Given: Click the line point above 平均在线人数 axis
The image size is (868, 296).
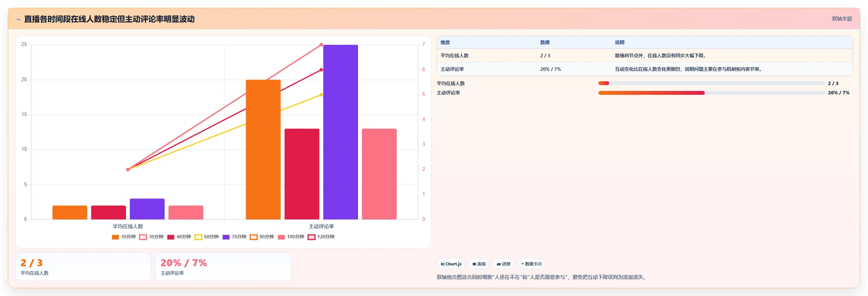Looking at the screenshot, I should pyautogui.click(x=128, y=169).
